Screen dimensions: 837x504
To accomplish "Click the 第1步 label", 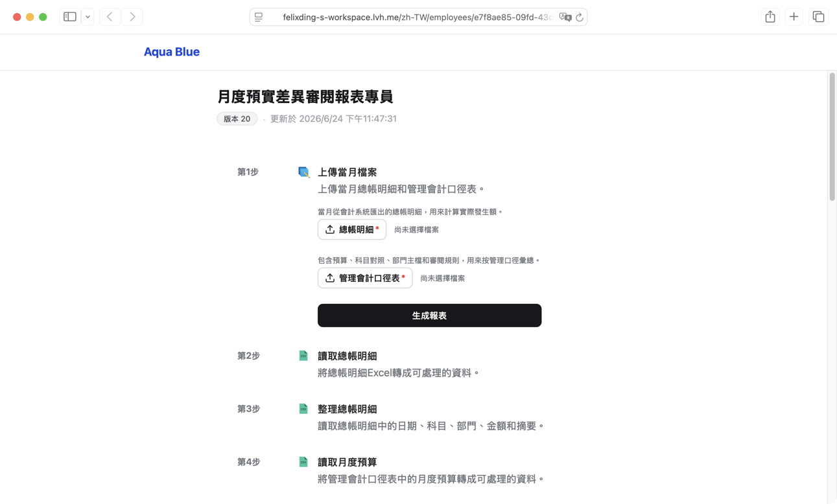I will coord(248,172).
